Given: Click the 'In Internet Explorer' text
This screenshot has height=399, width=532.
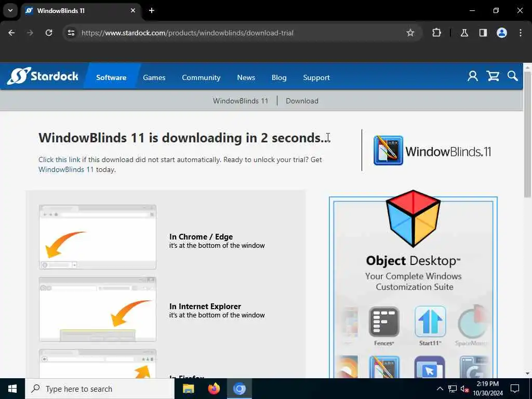Looking at the screenshot, I should [x=205, y=306].
